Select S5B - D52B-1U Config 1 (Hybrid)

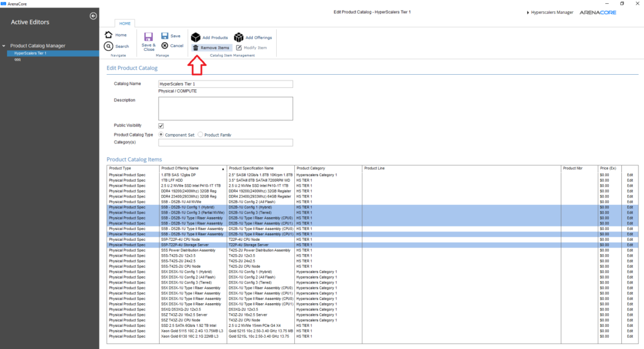pos(372,208)
